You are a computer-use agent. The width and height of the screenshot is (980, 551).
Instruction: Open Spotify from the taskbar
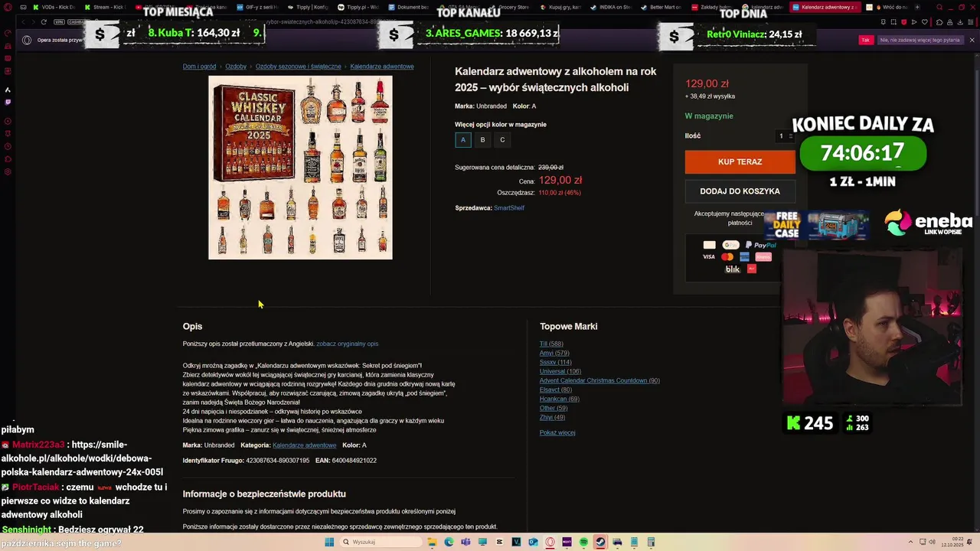click(x=583, y=542)
